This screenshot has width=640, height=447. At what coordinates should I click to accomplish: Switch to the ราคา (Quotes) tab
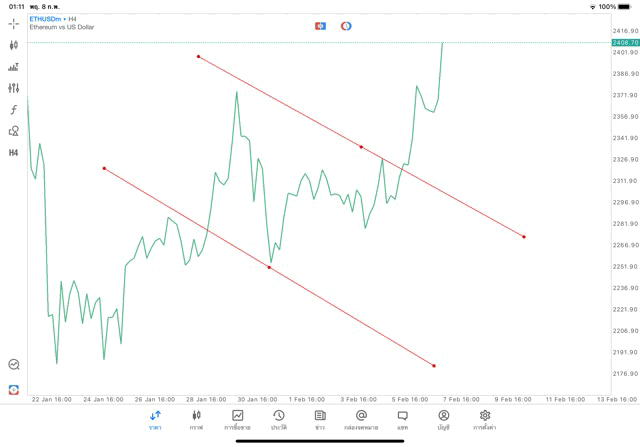[x=155, y=420]
